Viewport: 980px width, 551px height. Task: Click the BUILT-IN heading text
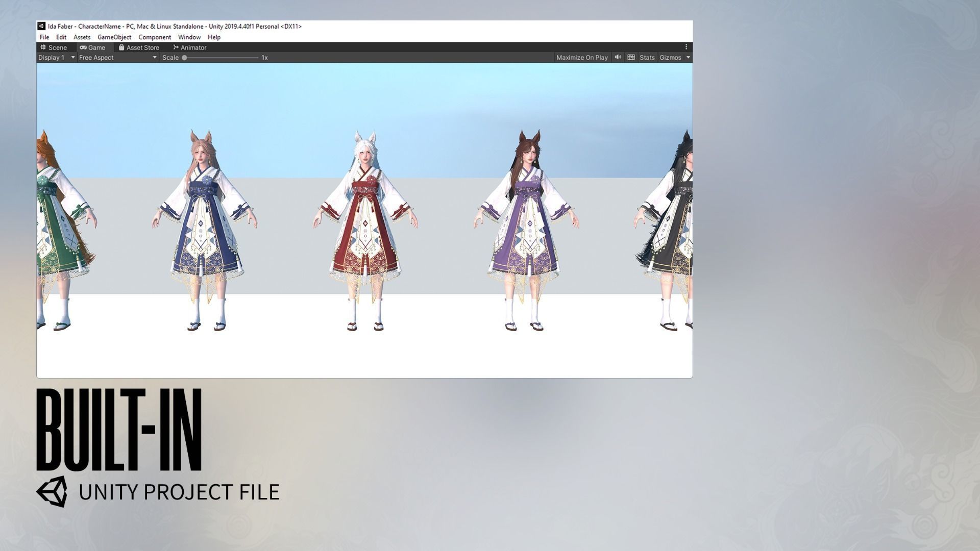pyautogui.click(x=119, y=430)
